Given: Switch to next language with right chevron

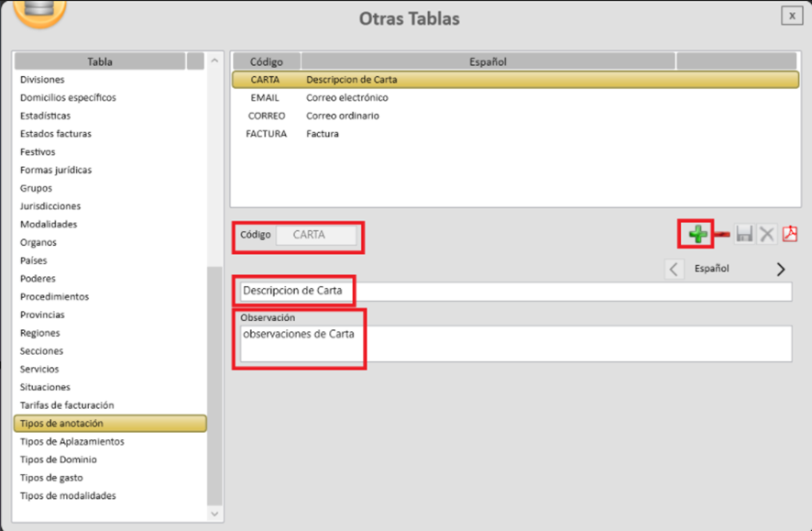Looking at the screenshot, I should pyautogui.click(x=781, y=270).
